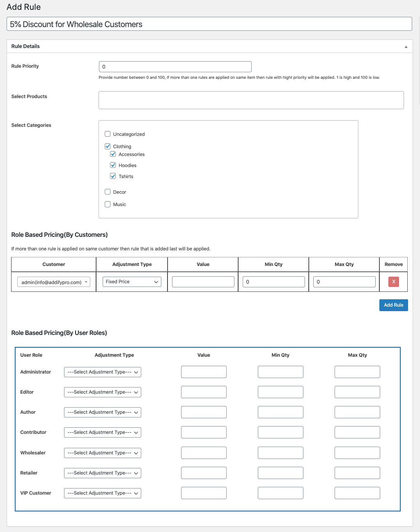Enable the Decor category
Screen dimensions: 420x532
[x=108, y=192]
